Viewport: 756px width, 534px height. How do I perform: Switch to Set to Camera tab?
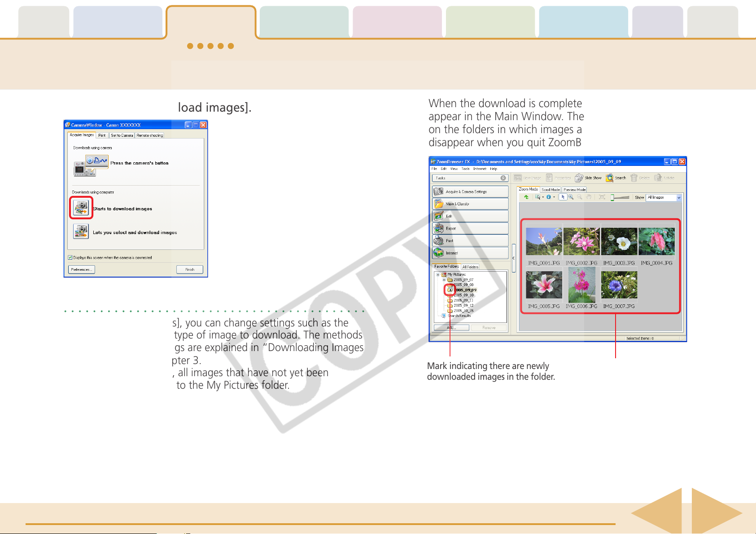click(122, 135)
